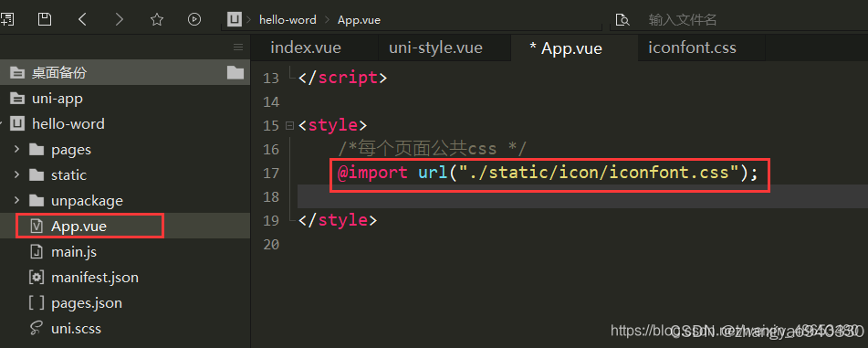
Task: Click the hello-word project icon
Action: pyautogui.click(x=17, y=123)
